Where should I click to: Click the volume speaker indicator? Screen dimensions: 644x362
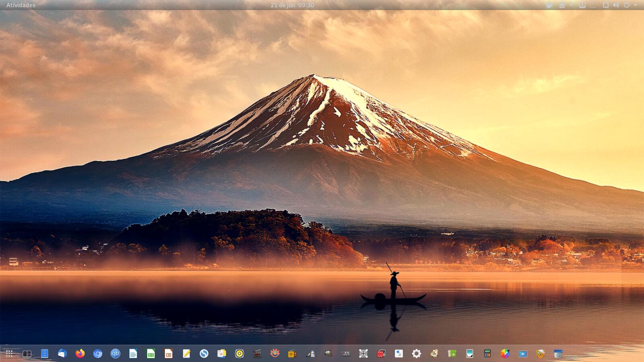616,5
